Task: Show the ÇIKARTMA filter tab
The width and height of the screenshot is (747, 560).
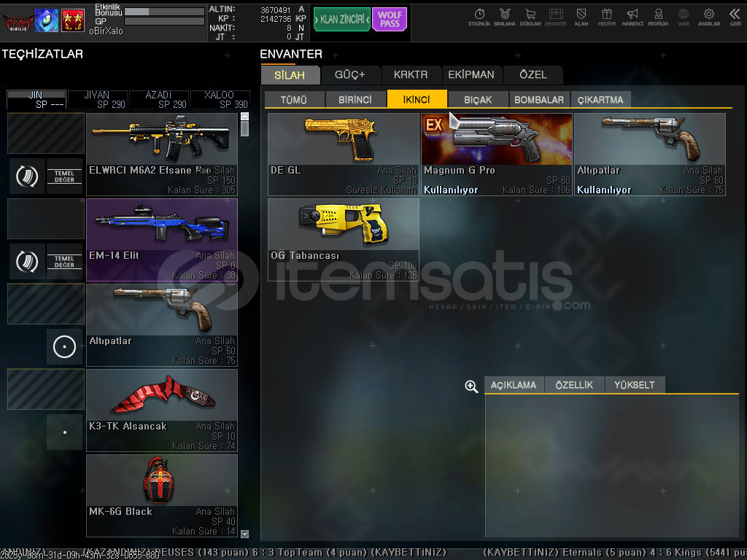Action: [600, 99]
